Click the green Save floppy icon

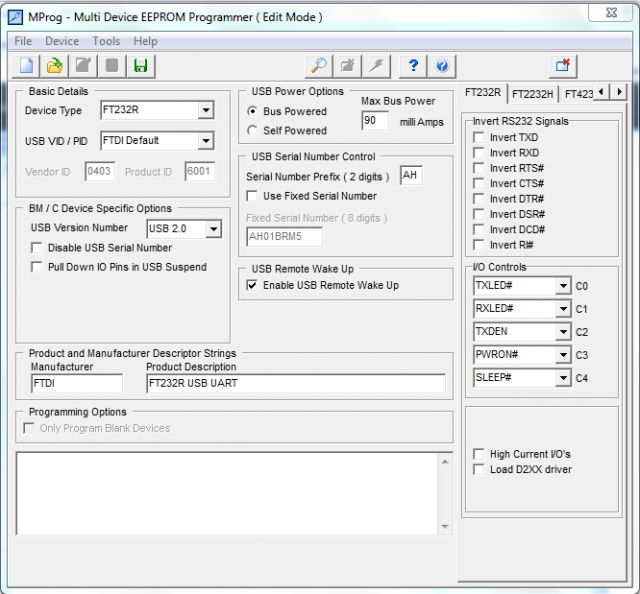[141, 66]
